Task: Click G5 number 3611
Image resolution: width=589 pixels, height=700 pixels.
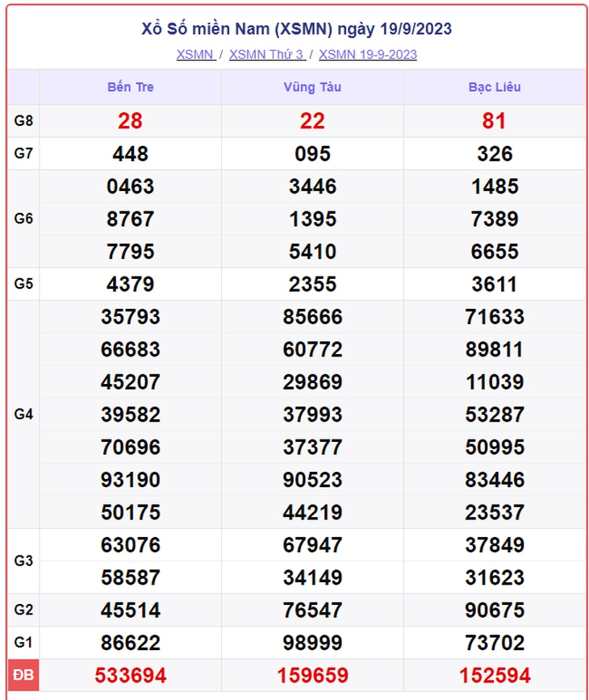Action: tap(495, 285)
